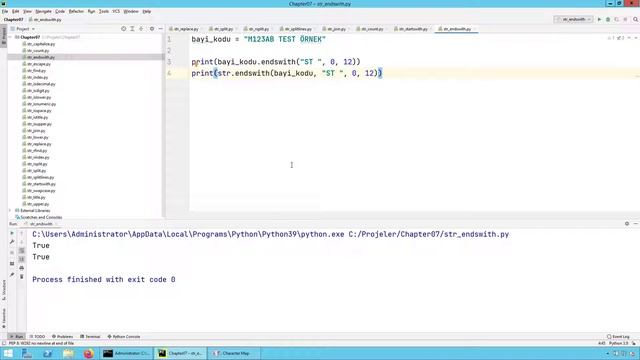Image resolution: width=640 pixels, height=360 pixels.
Task: Collapse Chapter07 folder node
Action: coord(11,37)
